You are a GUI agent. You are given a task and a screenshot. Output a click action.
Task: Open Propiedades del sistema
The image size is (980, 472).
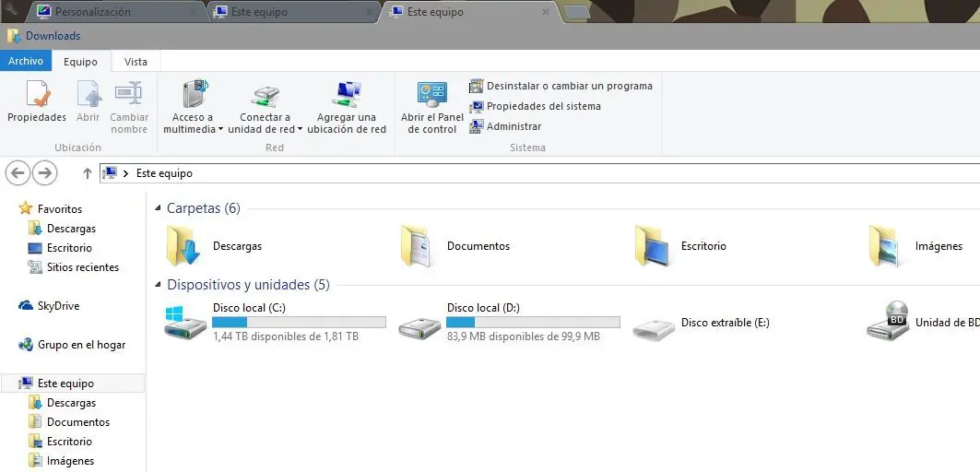coord(535,106)
